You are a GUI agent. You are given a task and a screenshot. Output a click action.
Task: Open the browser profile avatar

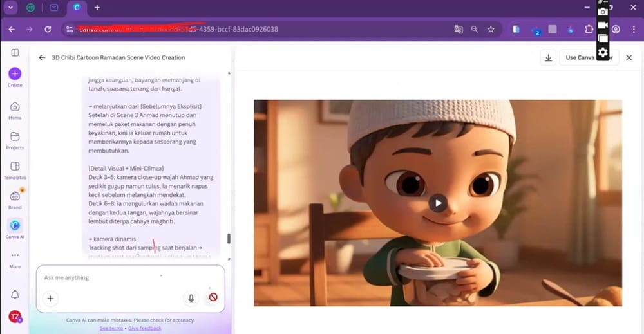point(616,29)
